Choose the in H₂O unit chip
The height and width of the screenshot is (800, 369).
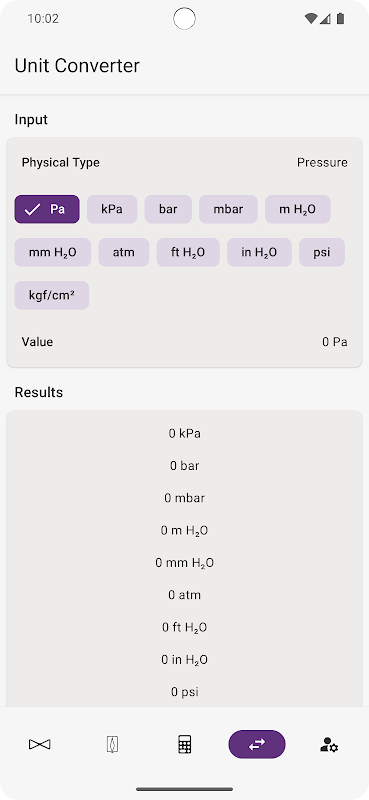[259, 252]
